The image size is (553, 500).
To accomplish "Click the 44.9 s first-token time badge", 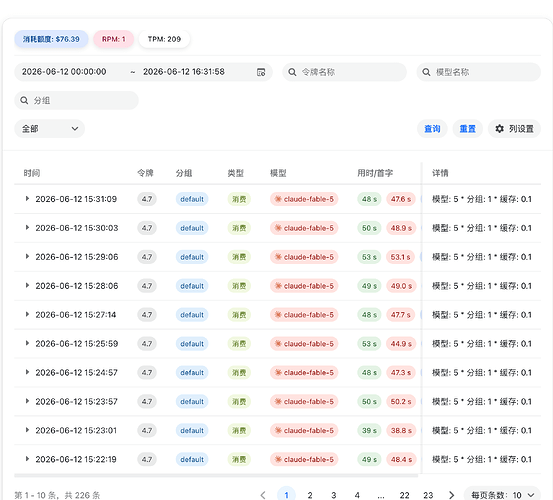I will pyautogui.click(x=401, y=344).
